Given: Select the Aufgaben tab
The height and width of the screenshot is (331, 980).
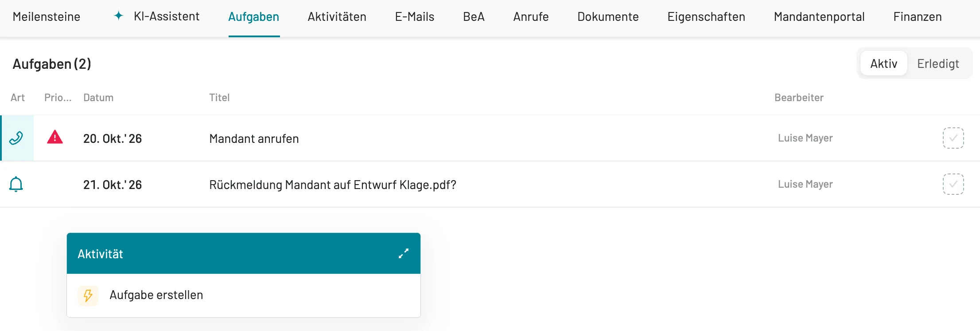Looking at the screenshot, I should (x=254, y=17).
